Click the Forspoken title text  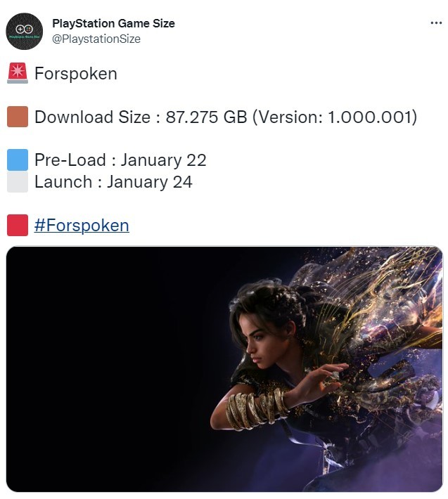(76, 74)
